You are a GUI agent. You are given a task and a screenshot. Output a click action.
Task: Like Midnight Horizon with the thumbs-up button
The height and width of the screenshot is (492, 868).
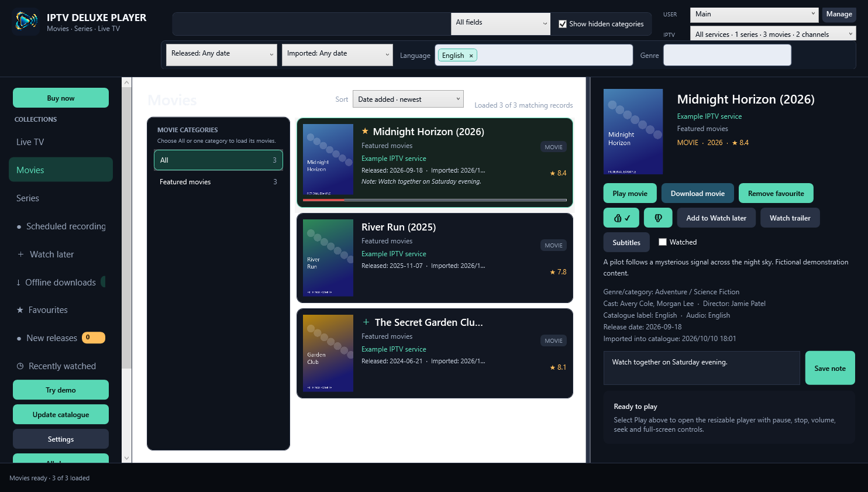click(x=621, y=218)
